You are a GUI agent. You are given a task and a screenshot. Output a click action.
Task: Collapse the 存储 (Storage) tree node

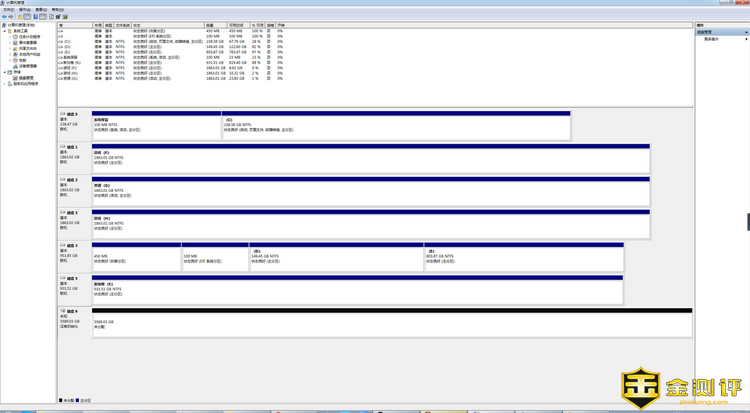(3, 72)
